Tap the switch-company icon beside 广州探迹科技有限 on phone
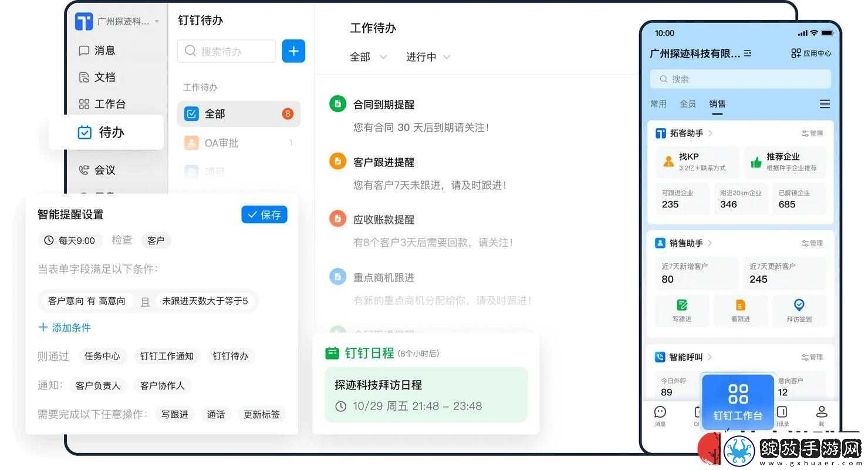 point(748,53)
